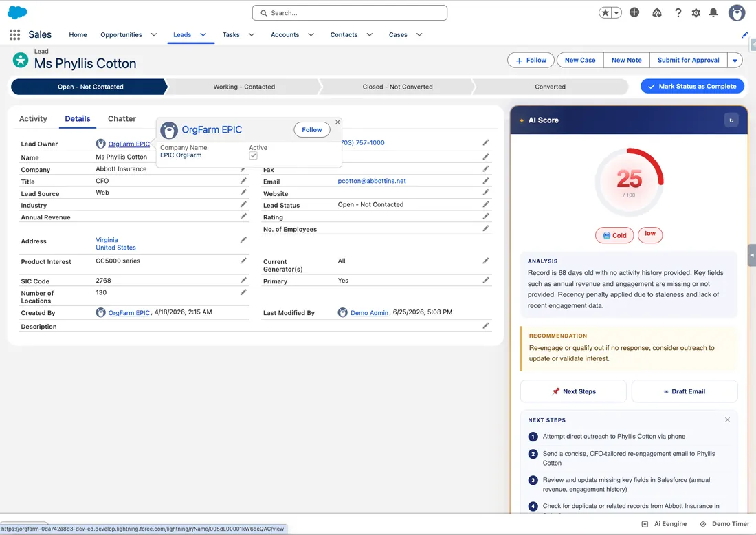
Task: Go to the Home nav tab
Action: tap(78, 35)
